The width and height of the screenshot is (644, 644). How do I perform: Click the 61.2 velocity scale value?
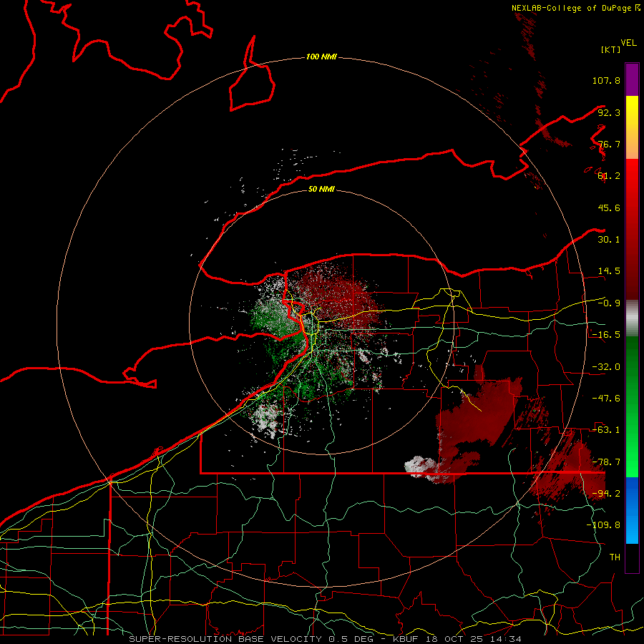609,176
